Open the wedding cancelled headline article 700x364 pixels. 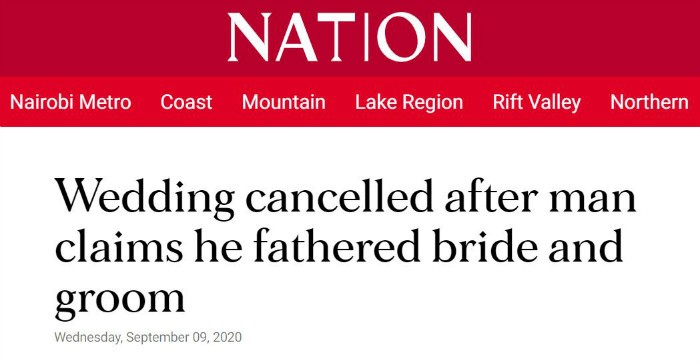point(345,247)
